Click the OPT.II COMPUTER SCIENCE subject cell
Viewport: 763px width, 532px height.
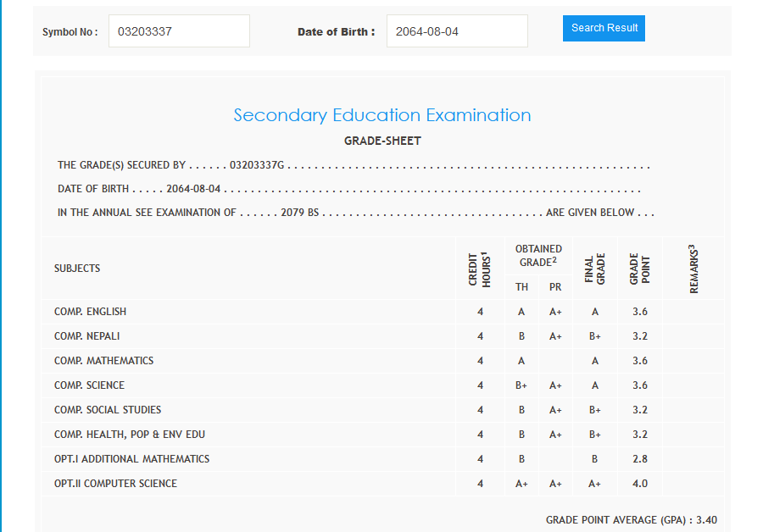point(115,484)
